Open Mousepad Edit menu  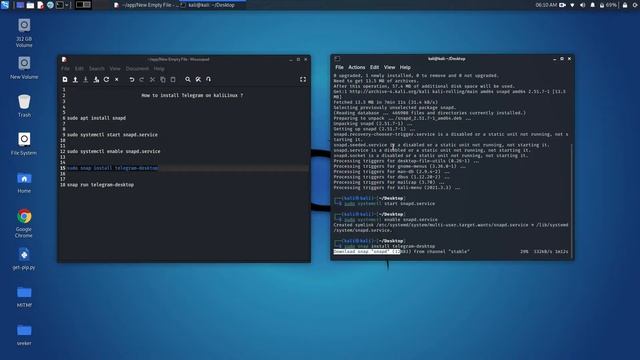[x=79, y=69]
